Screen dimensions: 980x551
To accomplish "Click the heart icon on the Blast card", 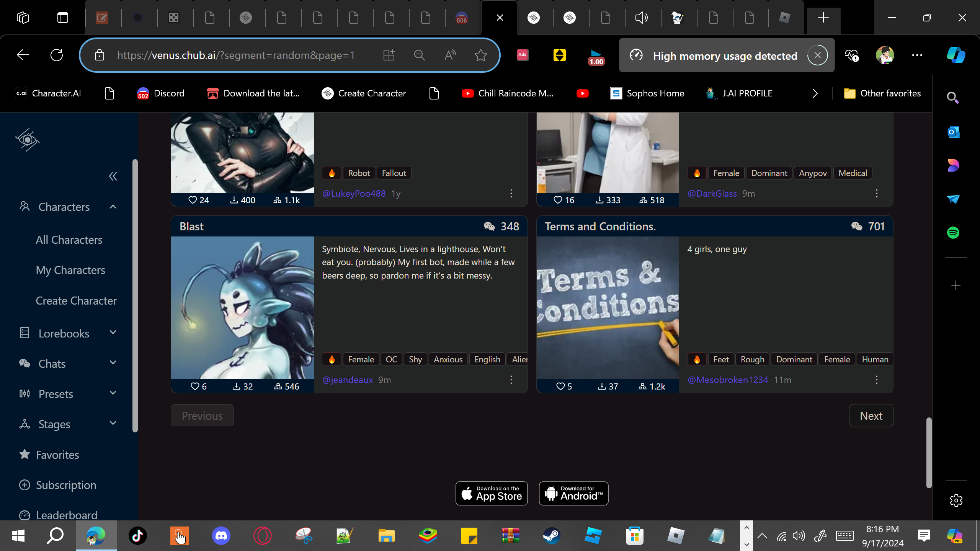I will tap(195, 386).
